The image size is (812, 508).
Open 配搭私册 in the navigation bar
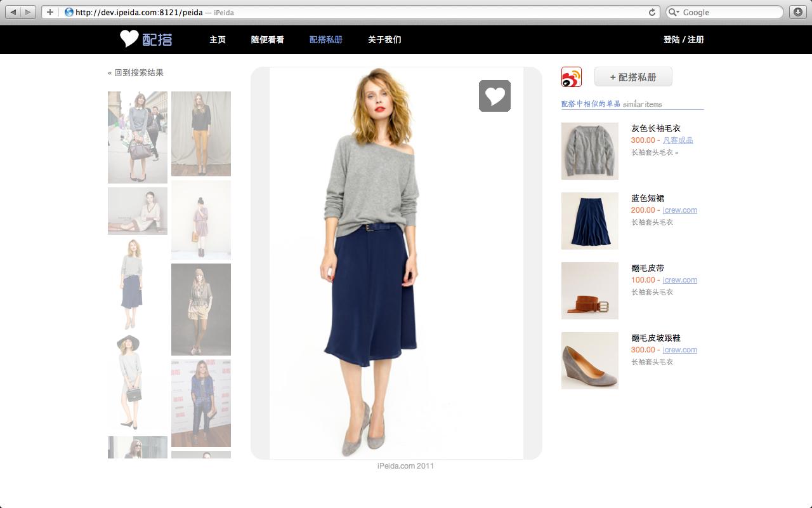326,39
